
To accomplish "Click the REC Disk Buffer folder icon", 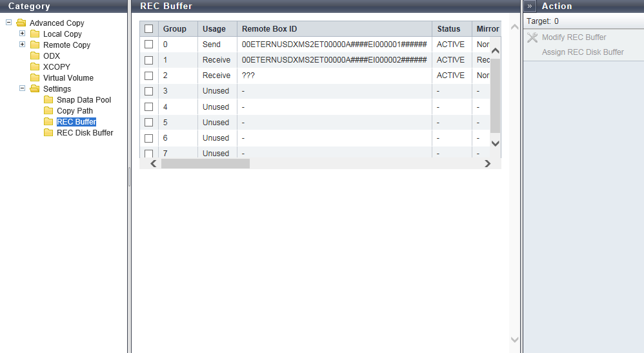I will pyautogui.click(x=48, y=133).
